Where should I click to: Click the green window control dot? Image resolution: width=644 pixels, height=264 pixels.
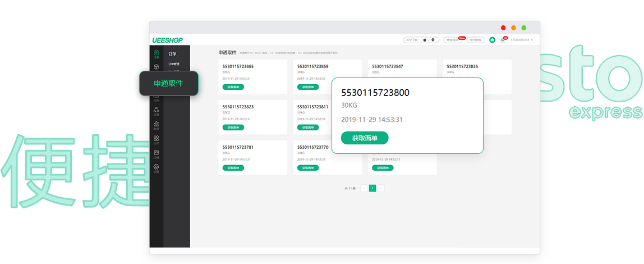click(524, 28)
